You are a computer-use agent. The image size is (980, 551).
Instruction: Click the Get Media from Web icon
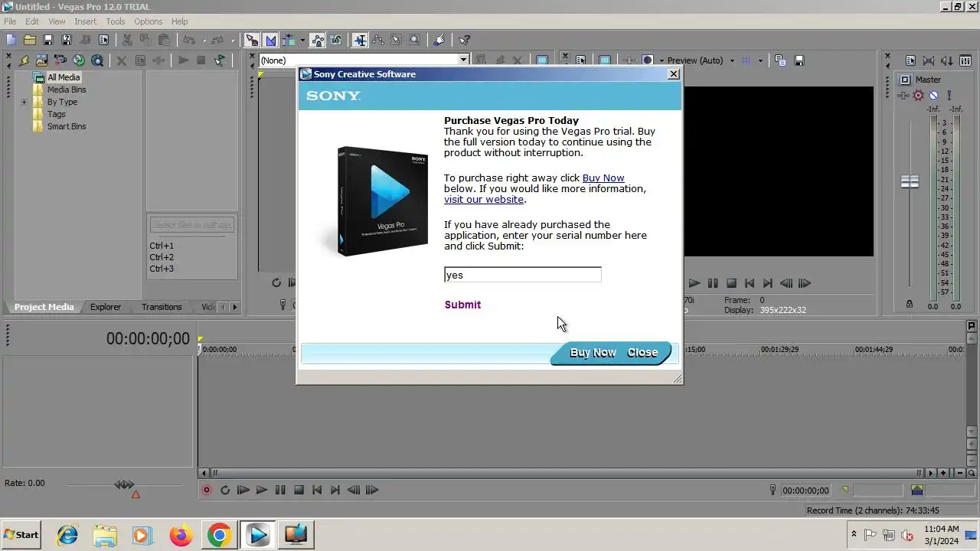pos(96,60)
